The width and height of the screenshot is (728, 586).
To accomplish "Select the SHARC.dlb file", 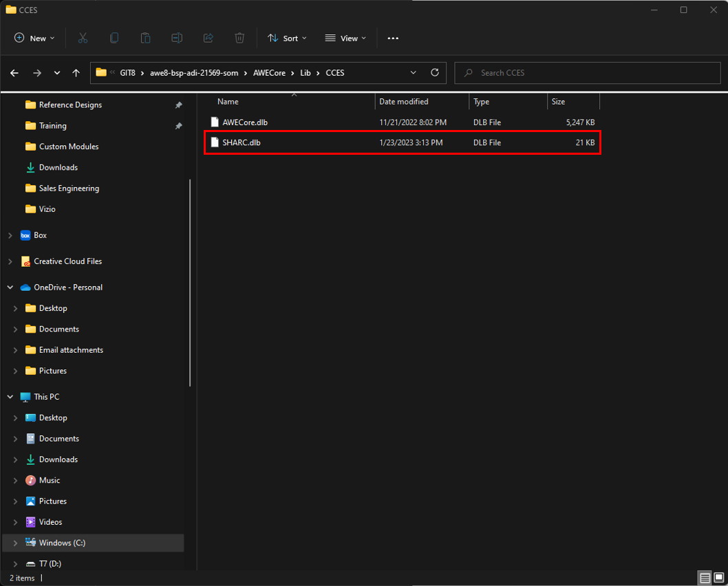I will tap(242, 142).
